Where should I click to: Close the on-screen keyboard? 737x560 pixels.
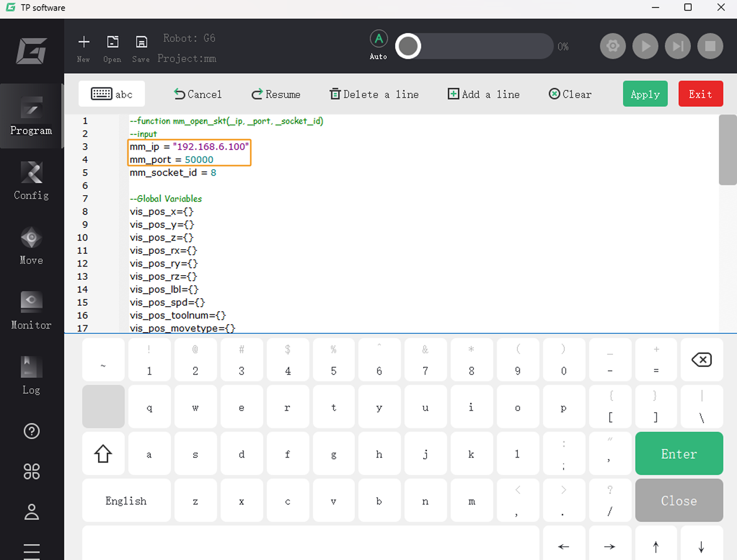(x=679, y=500)
